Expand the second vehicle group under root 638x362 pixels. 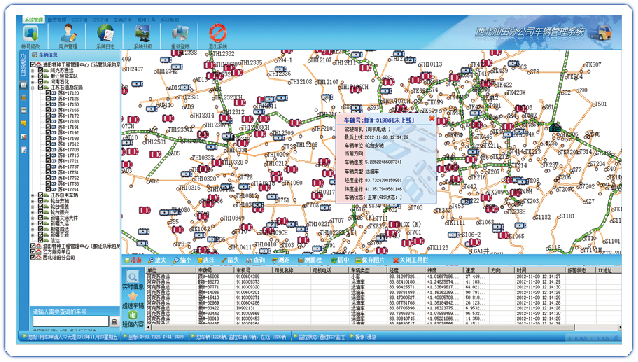(33, 76)
